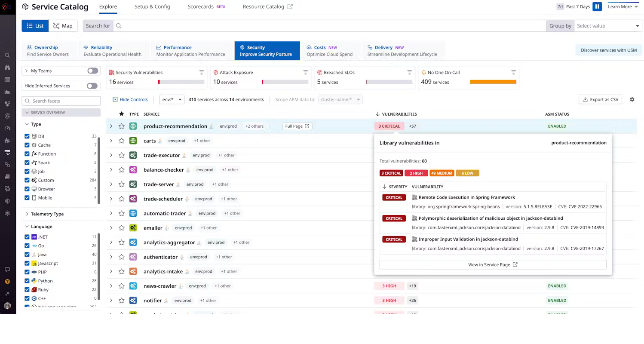This screenshot has height=344, width=644.
Task: Click filter icon on Attack Exposure card
Action: (x=306, y=72)
